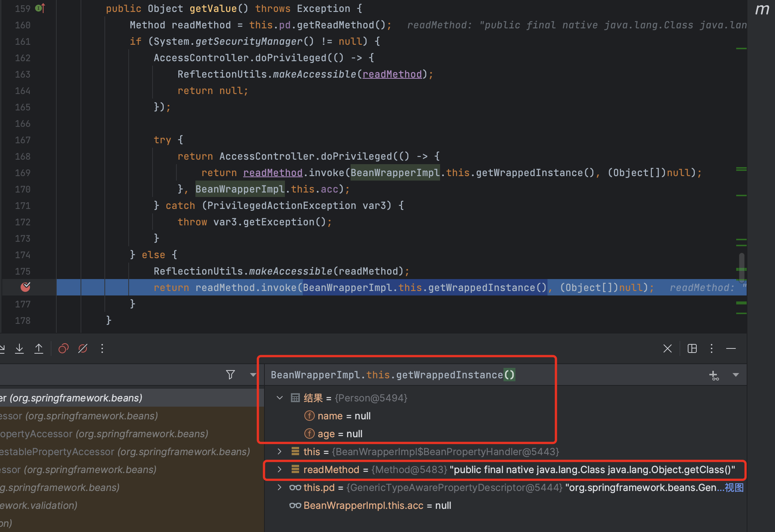The width and height of the screenshot is (775, 532).
Task: Toggle the breakpoint on the highlighted return line
Action: tap(25, 287)
